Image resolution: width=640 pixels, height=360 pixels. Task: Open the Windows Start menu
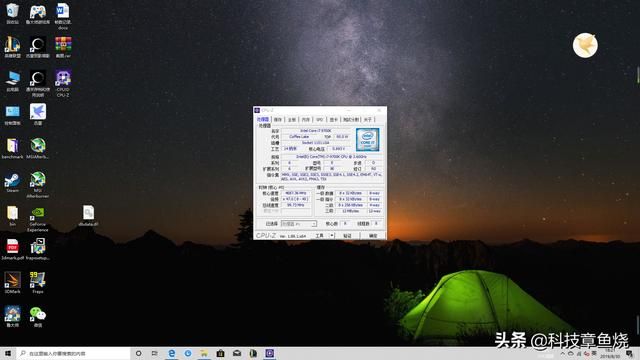click(8, 353)
